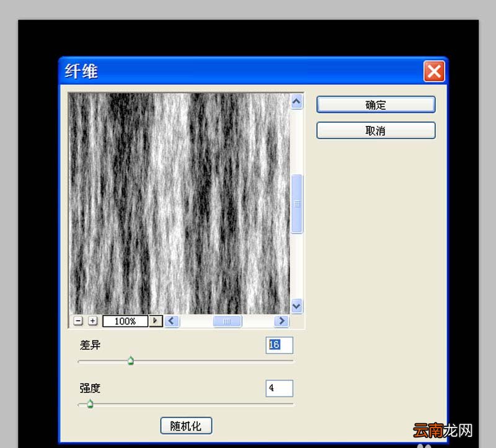Click the 差异 slider handle

[131, 361]
